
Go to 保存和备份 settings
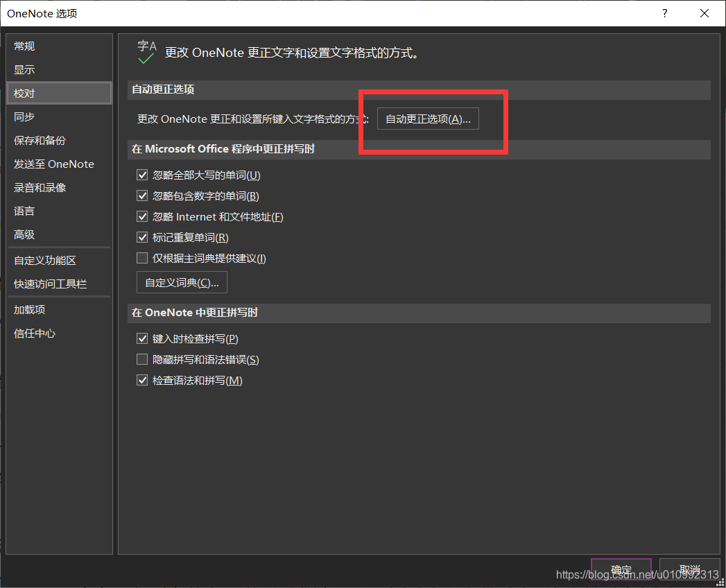point(59,140)
